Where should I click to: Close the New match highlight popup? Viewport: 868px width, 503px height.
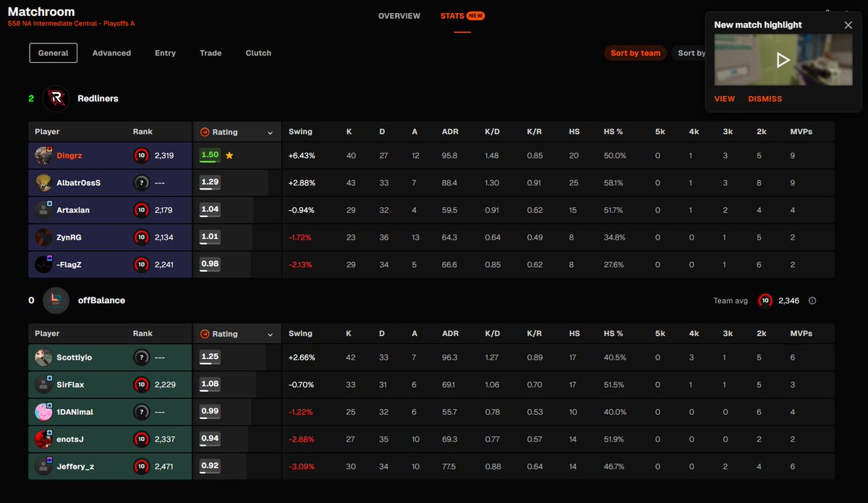point(848,25)
